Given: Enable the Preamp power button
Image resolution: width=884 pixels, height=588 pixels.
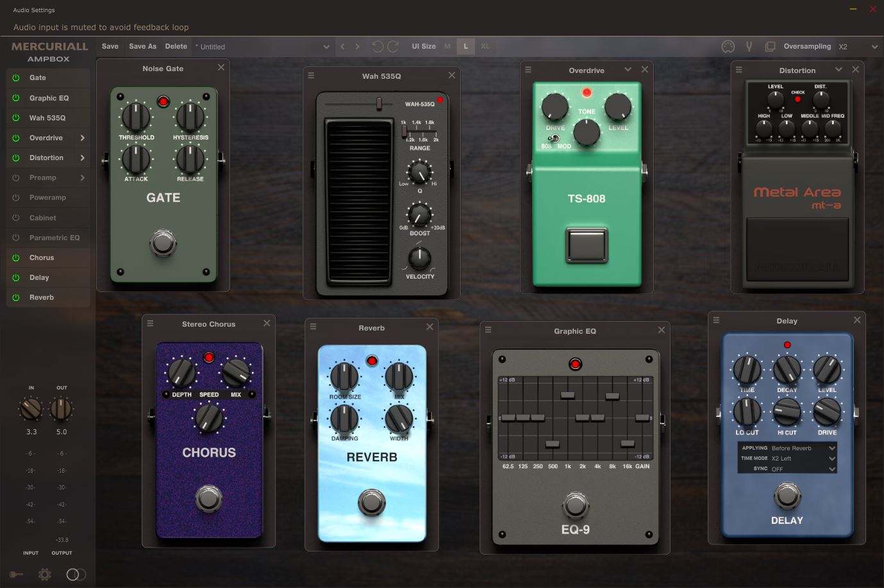Looking at the screenshot, I should 16,177.
